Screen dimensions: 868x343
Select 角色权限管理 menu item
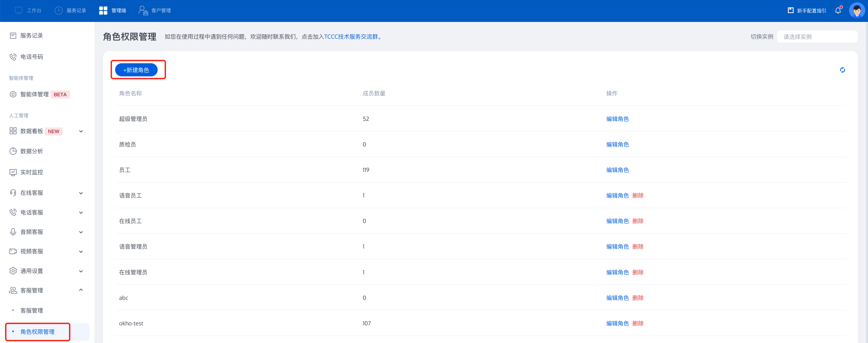[37, 332]
